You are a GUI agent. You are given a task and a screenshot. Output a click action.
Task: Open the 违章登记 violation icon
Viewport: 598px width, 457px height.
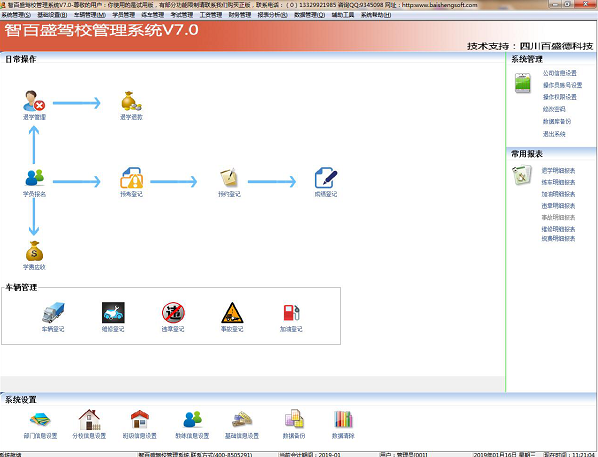click(173, 313)
